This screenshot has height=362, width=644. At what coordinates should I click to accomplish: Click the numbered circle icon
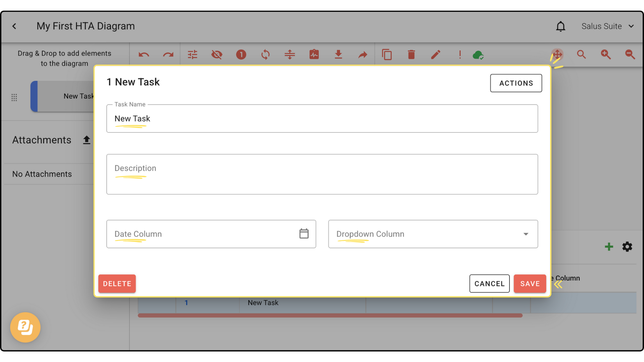(x=241, y=55)
